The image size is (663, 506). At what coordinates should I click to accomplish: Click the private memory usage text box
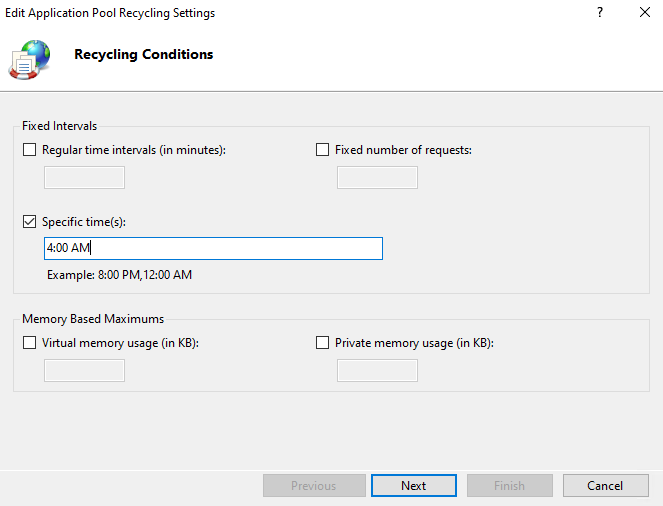pos(377,370)
